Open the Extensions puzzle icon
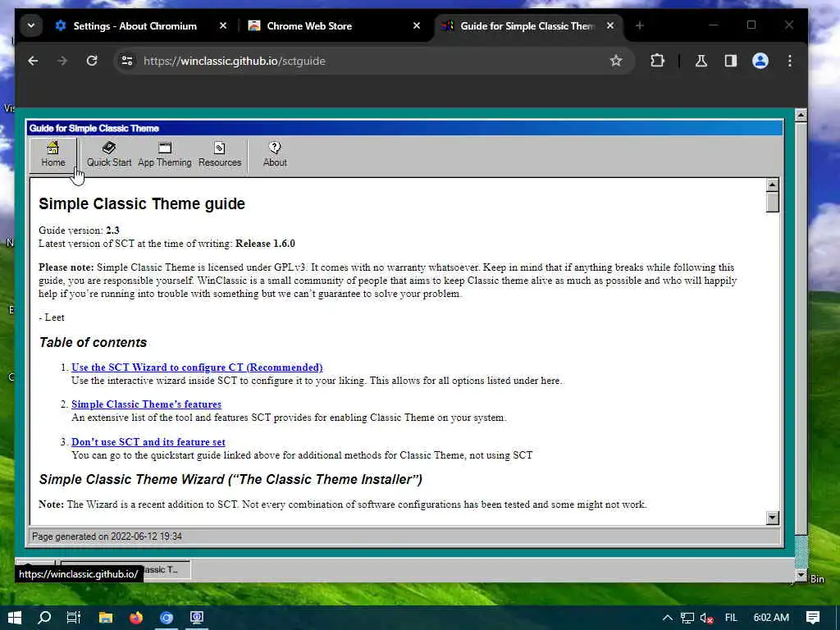 [x=657, y=61]
